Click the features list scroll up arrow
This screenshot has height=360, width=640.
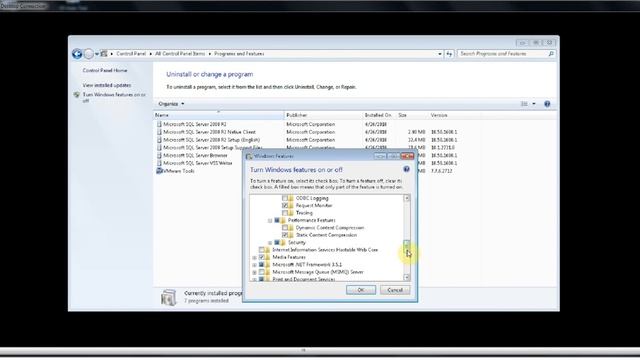[x=407, y=198]
